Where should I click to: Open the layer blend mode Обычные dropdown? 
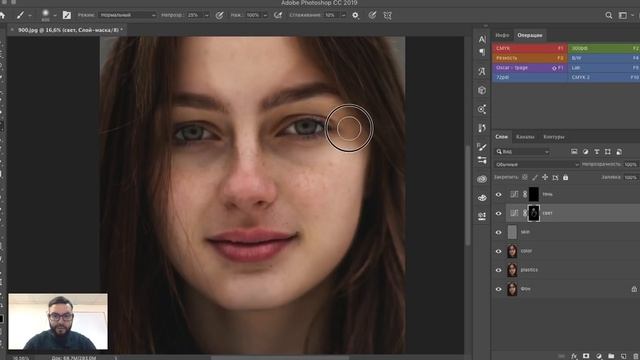pos(537,164)
